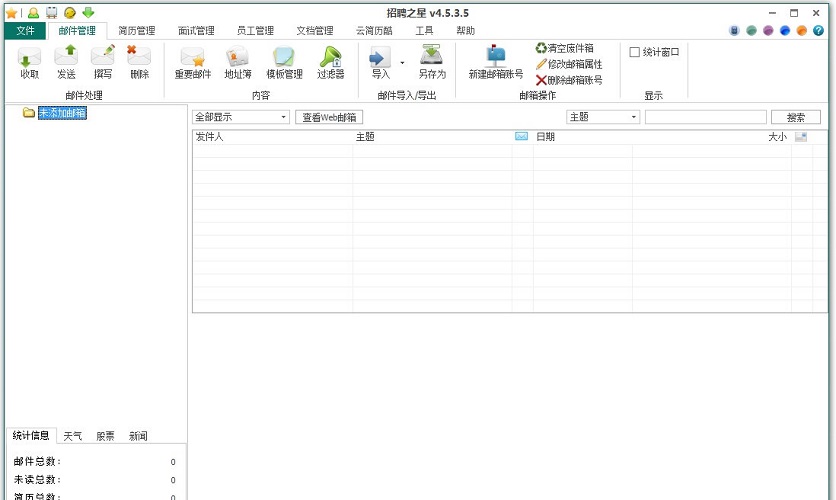
Task: Enable the 统计窗口 checkbox
Action: tap(635, 52)
